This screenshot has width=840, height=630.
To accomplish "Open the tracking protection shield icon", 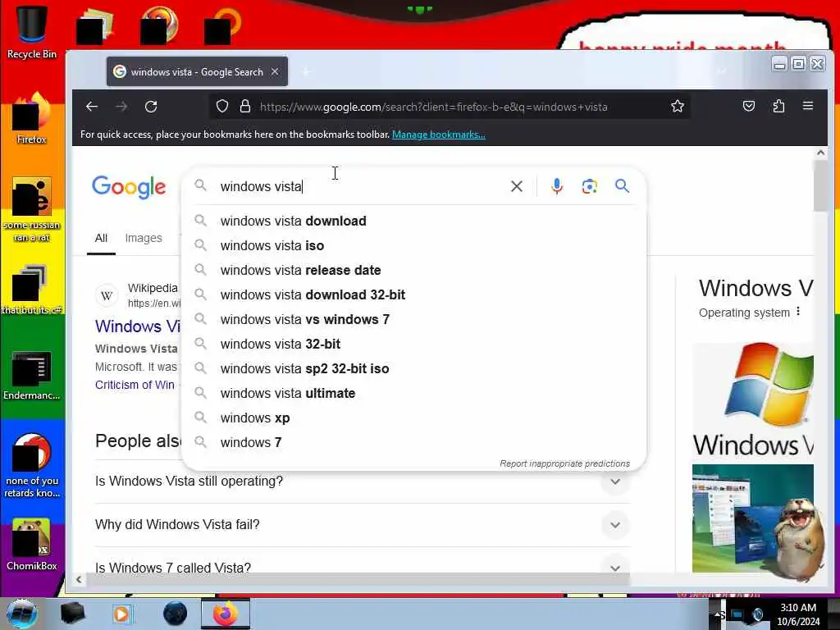I will click(x=222, y=107).
